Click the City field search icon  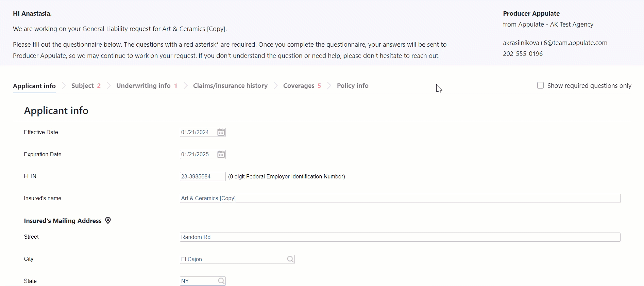tap(290, 259)
